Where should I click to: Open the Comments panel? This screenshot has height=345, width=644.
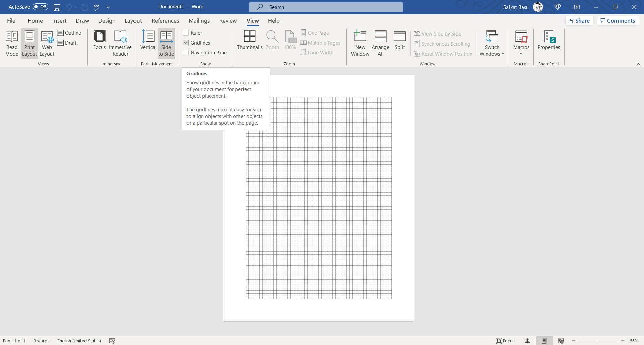tap(618, 20)
